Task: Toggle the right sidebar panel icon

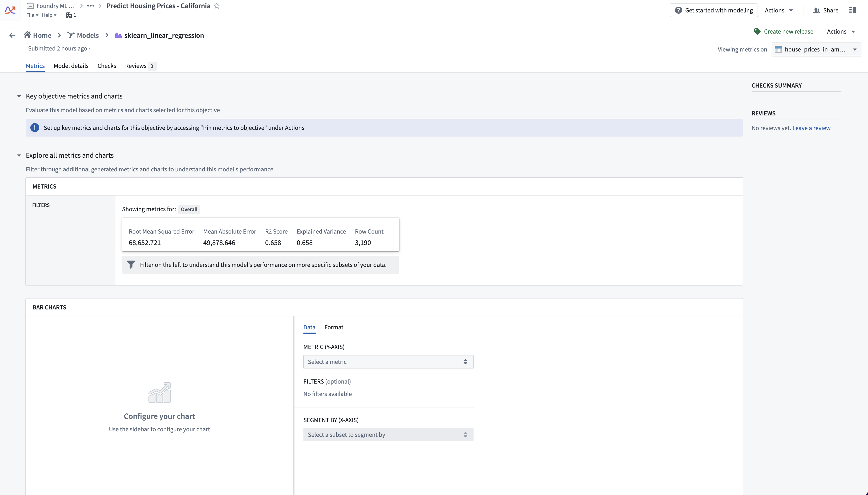Action: (x=852, y=10)
